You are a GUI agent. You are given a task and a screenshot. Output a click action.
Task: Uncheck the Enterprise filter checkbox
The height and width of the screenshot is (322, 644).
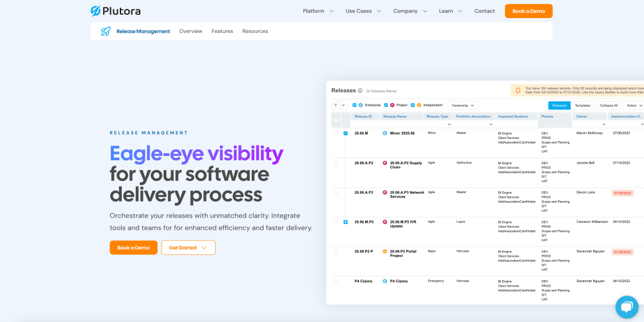tap(354, 105)
